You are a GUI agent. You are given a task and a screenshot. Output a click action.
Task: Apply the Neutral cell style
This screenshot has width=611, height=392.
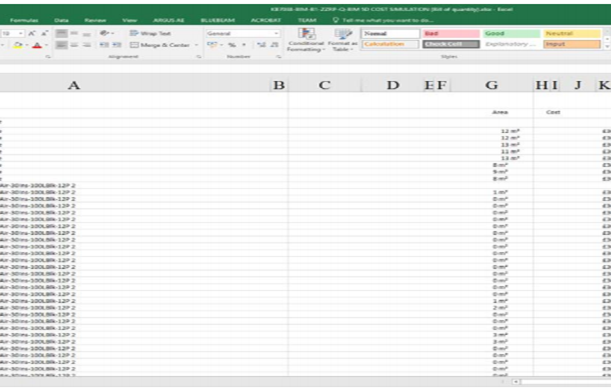click(x=572, y=34)
